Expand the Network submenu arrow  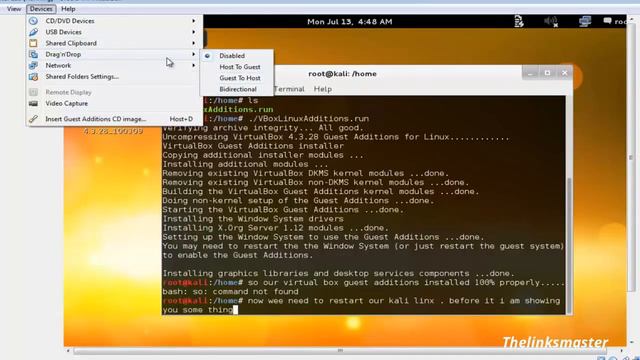pyautogui.click(x=194, y=65)
